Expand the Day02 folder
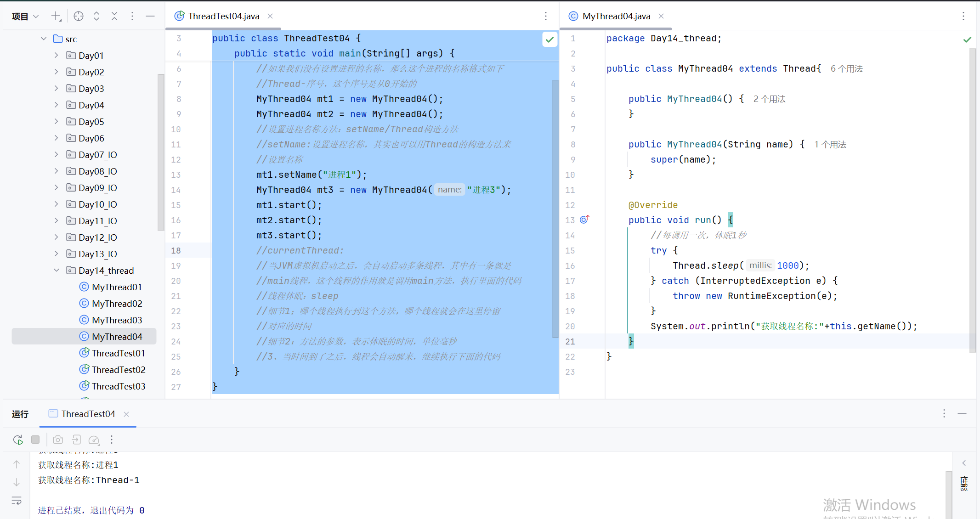Screen dimensions: 980x519 56,72
